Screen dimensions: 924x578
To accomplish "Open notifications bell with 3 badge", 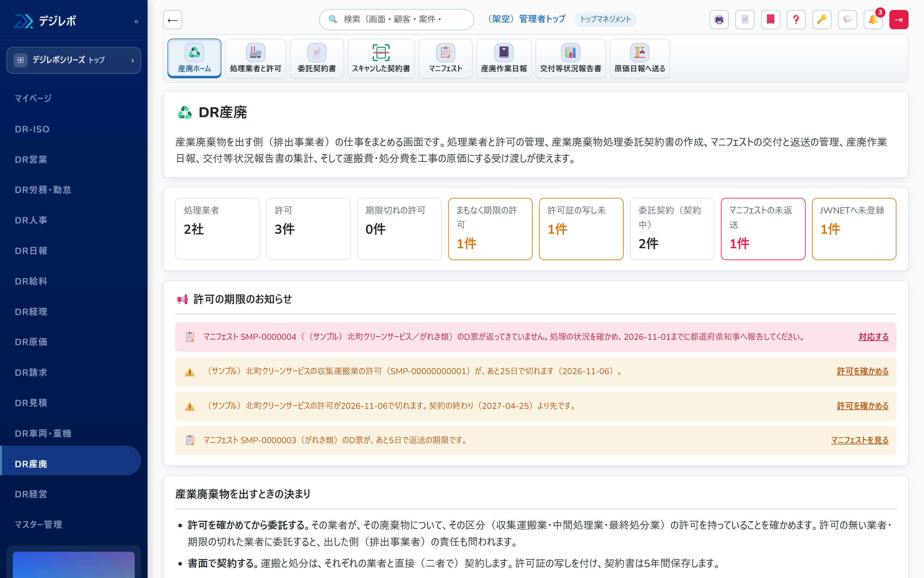I will pyautogui.click(x=873, y=20).
